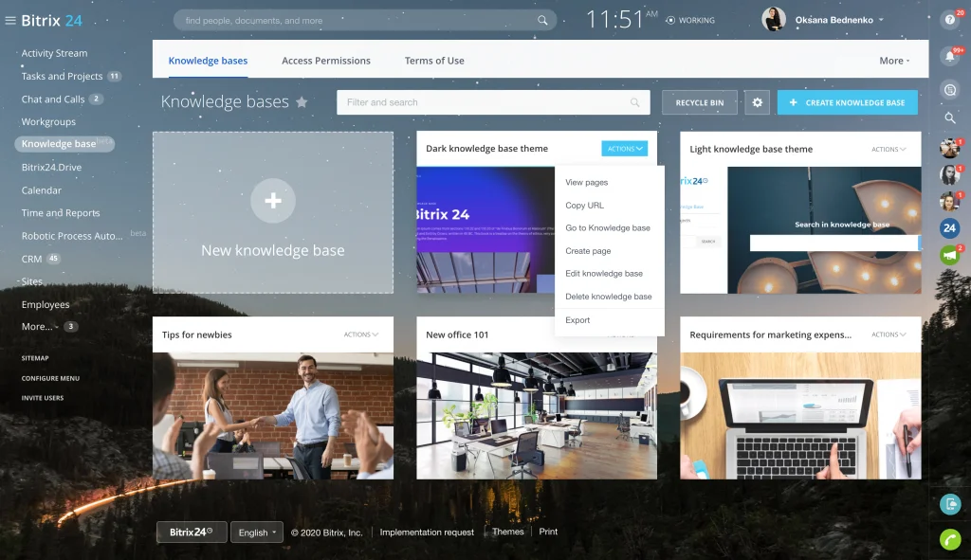
Task: Open Employees in the sidebar
Action: pos(46,304)
